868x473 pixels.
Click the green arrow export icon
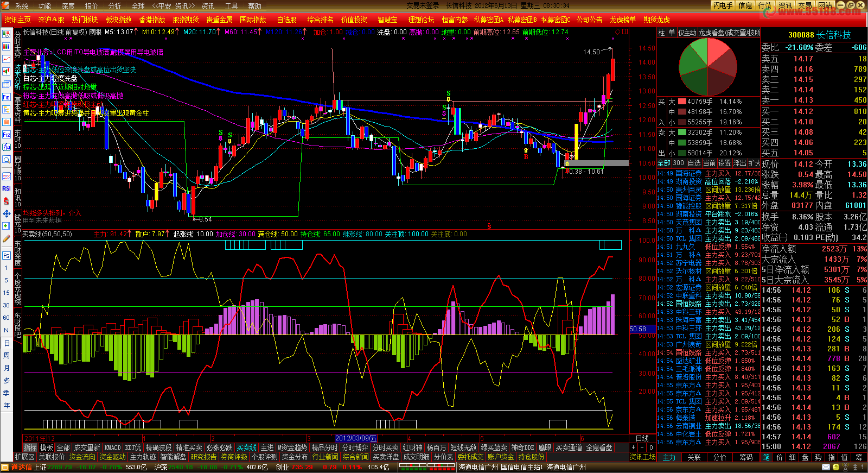[7, 226]
